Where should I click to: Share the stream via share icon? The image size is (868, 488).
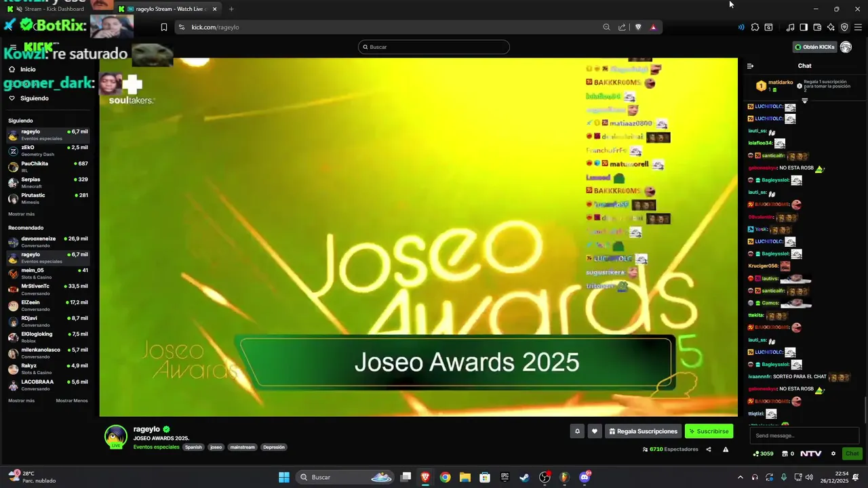coord(709,449)
